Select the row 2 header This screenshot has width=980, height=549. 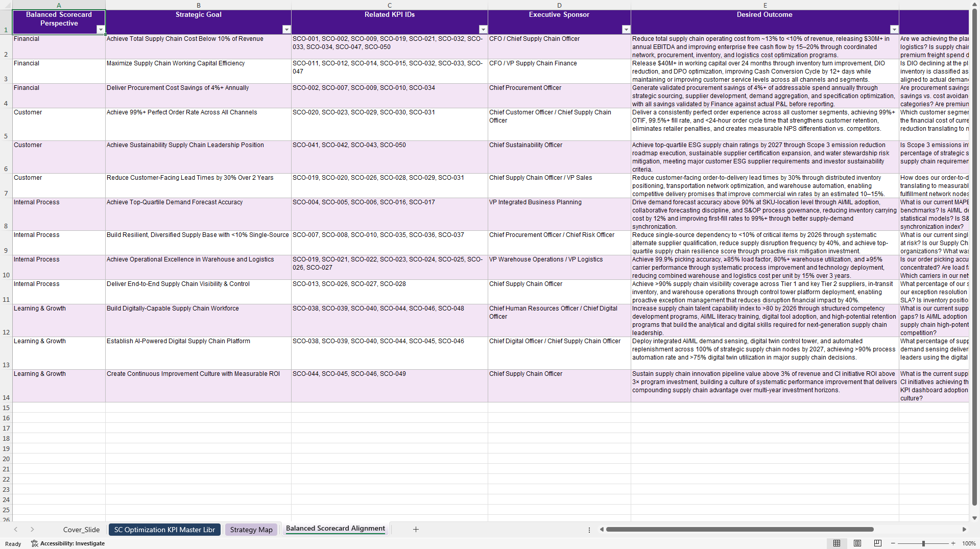click(x=6, y=46)
